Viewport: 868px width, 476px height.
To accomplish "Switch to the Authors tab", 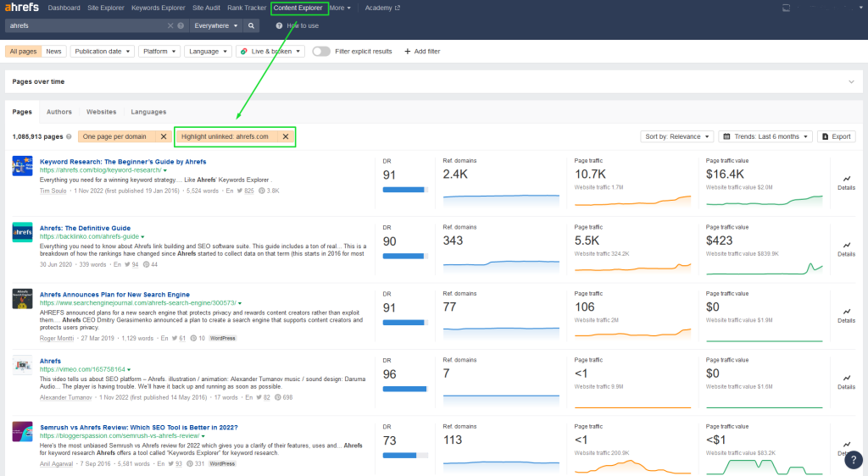I will [x=59, y=112].
